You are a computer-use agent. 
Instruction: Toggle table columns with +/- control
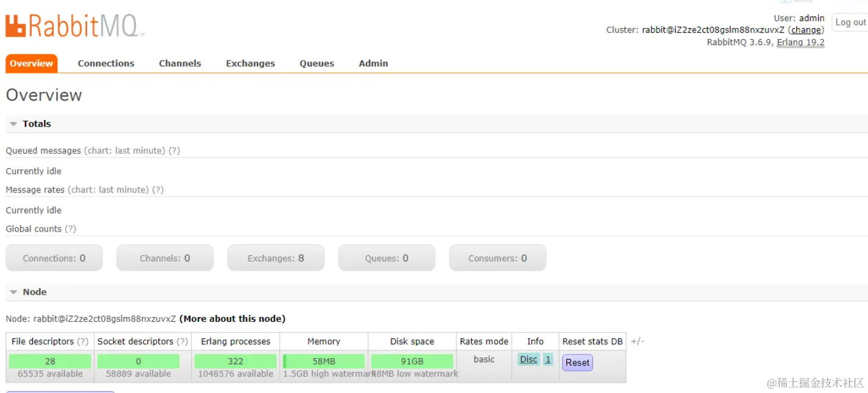click(x=637, y=341)
